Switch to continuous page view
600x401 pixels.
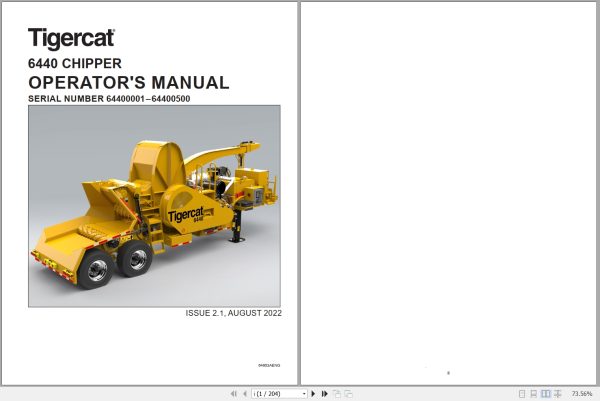pyautogui.click(x=533, y=394)
